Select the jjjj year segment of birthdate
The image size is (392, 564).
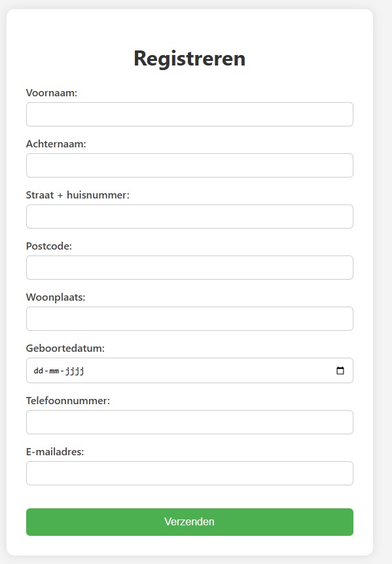[x=75, y=371]
